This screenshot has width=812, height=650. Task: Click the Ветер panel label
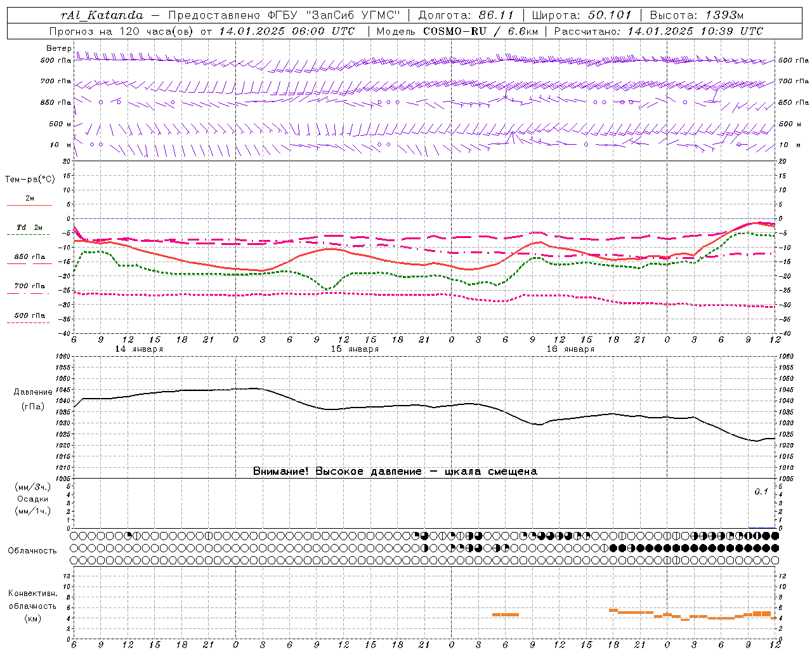[x=58, y=48]
